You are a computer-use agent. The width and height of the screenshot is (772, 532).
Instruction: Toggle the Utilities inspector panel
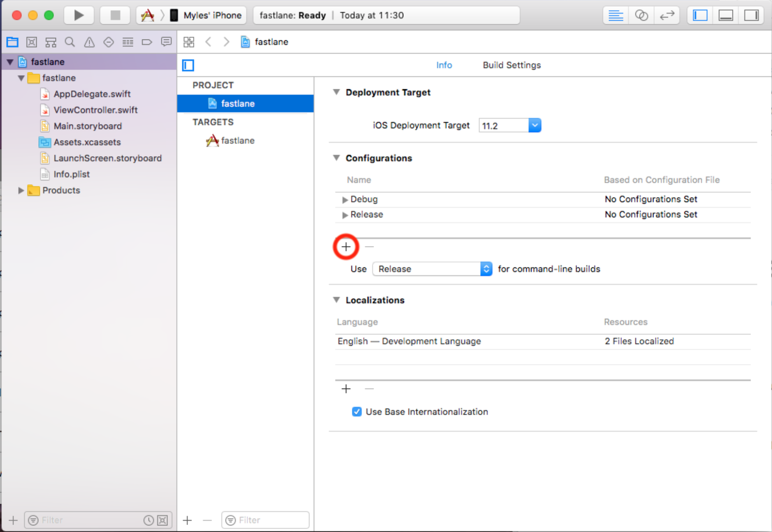click(x=751, y=16)
